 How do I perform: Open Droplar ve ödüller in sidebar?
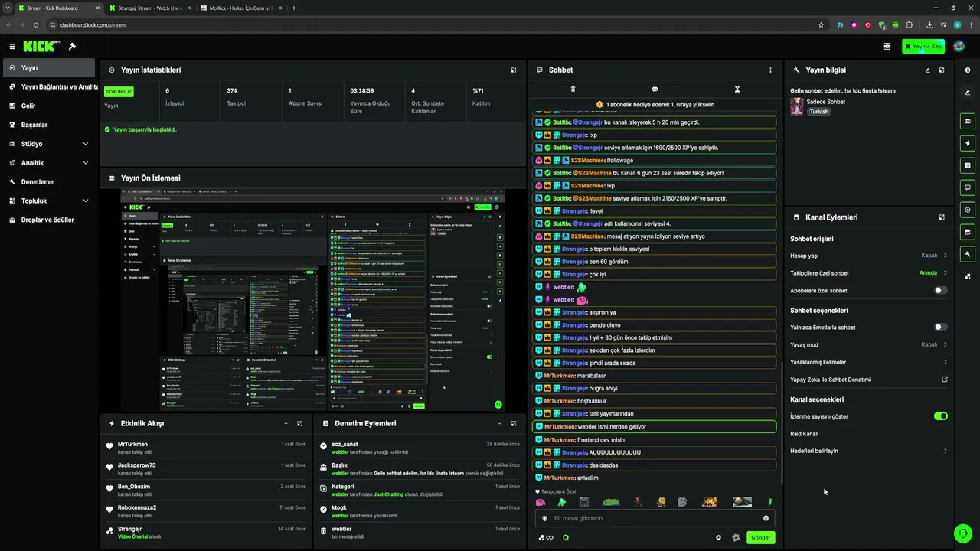(x=47, y=220)
